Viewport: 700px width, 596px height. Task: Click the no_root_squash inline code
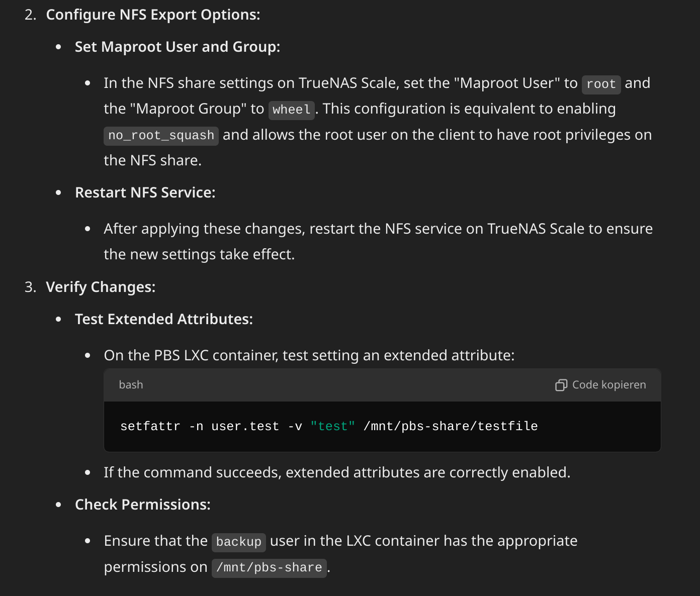161,136
